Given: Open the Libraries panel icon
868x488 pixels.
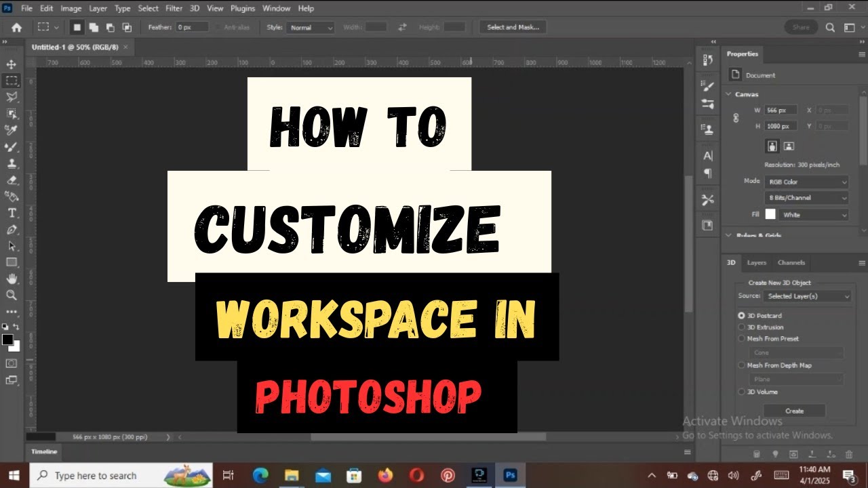Looking at the screenshot, I should click(x=708, y=225).
